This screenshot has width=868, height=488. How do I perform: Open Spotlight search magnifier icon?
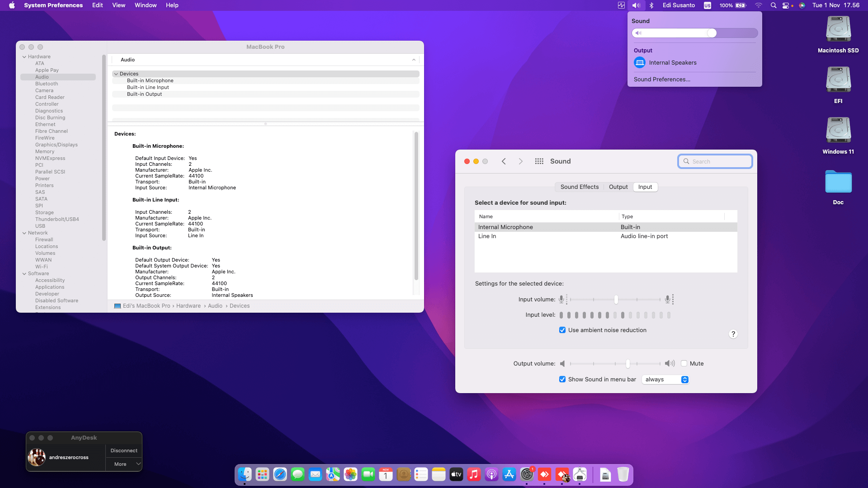pos(774,5)
